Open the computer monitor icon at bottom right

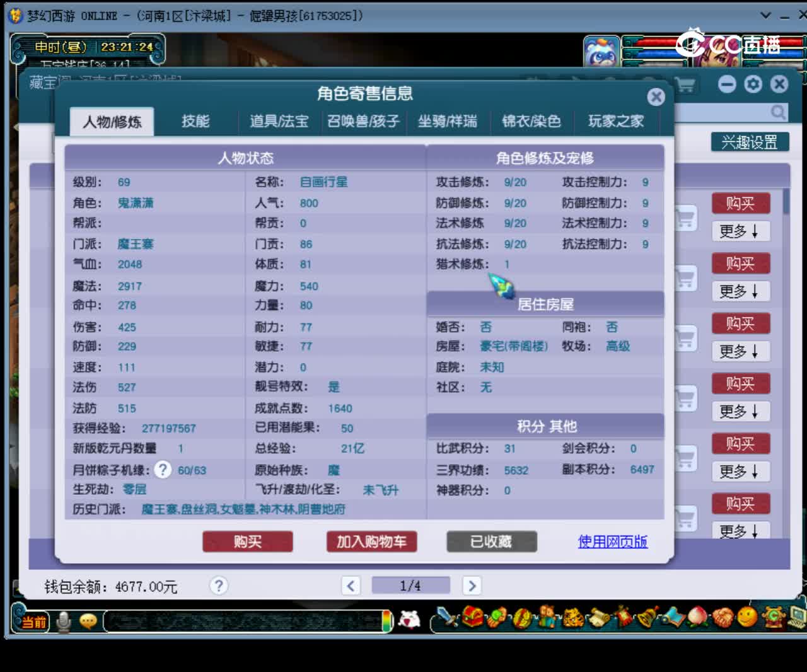coord(798,617)
